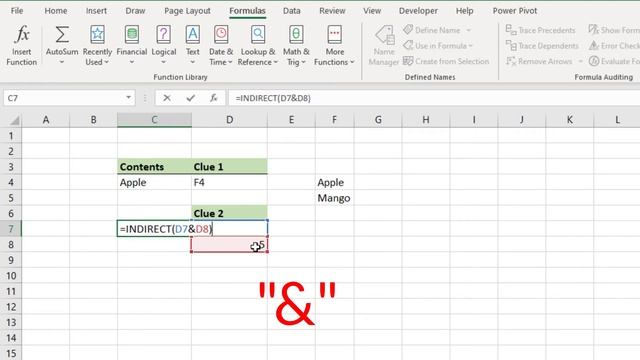Image resolution: width=640 pixels, height=360 pixels.
Task: Click the Clue 1 header cell
Action: [x=229, y=167]
